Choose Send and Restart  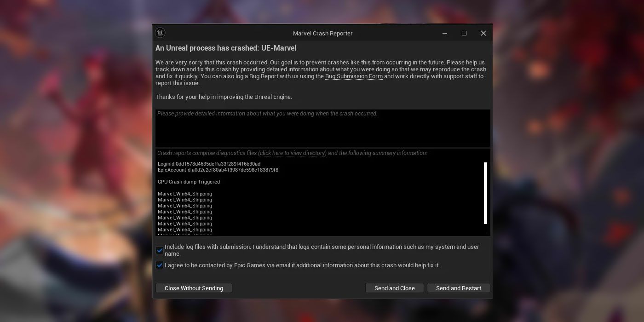[458, 288]
